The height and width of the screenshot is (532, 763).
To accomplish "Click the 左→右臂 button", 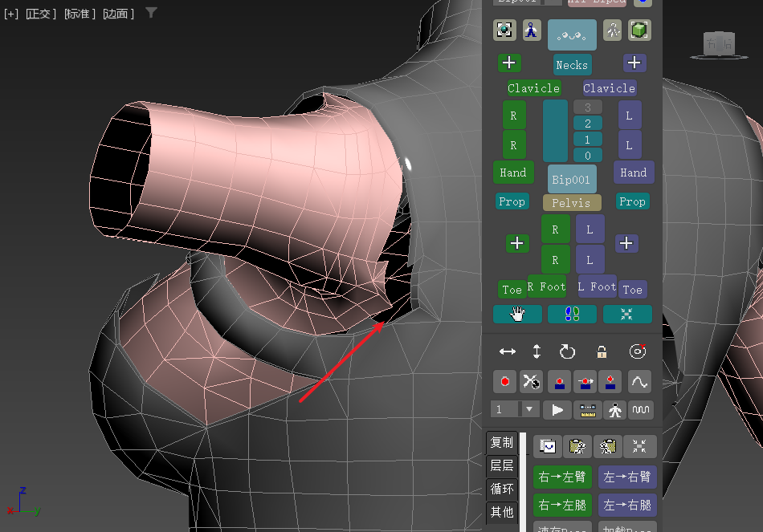I will click(627, 477).
